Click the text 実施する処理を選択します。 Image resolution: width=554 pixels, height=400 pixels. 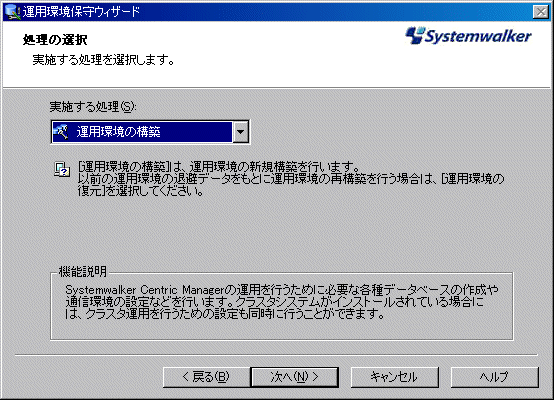pyautogui.click(x=104, y=60)
